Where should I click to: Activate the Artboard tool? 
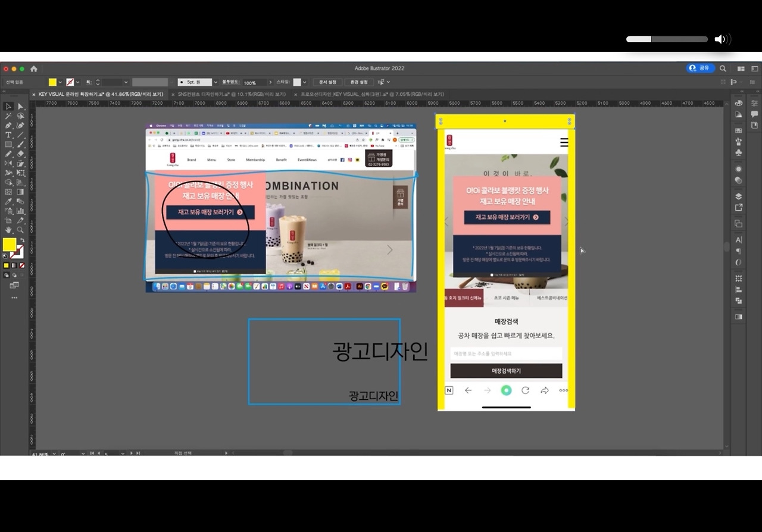point(8,221)
